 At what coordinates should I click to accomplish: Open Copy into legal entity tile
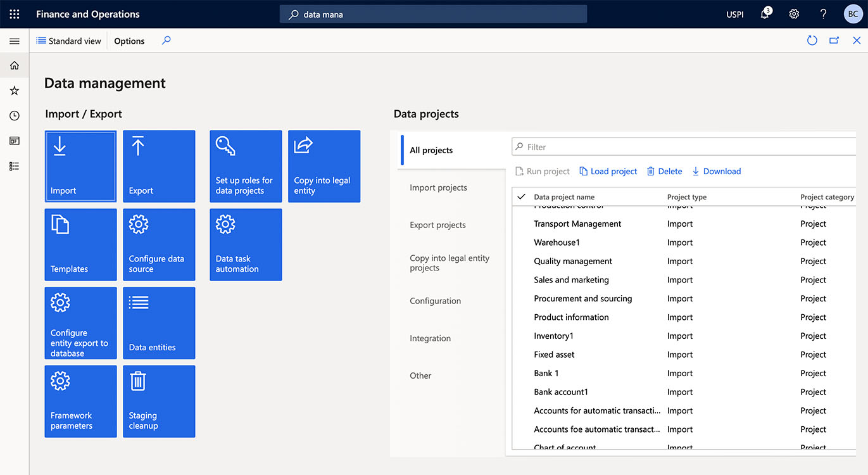(x=324, y=167)
